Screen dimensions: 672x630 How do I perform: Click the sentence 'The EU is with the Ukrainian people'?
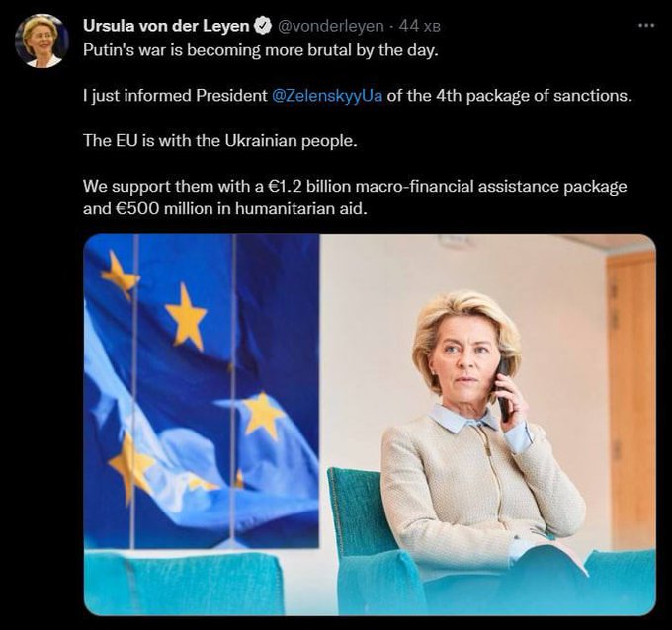coord(219,140)
